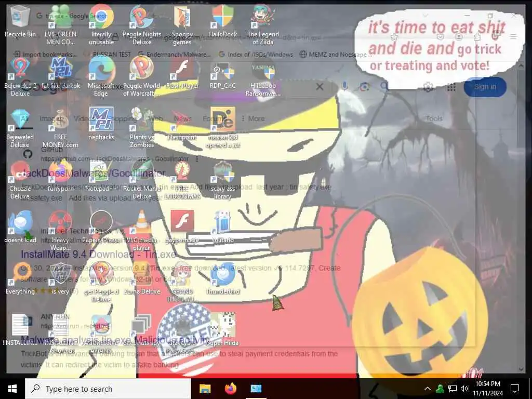532x399 pixels.
Task: Open JackDoesMalwares/Gocullinator search result
Action: click(x=94, y=173)
